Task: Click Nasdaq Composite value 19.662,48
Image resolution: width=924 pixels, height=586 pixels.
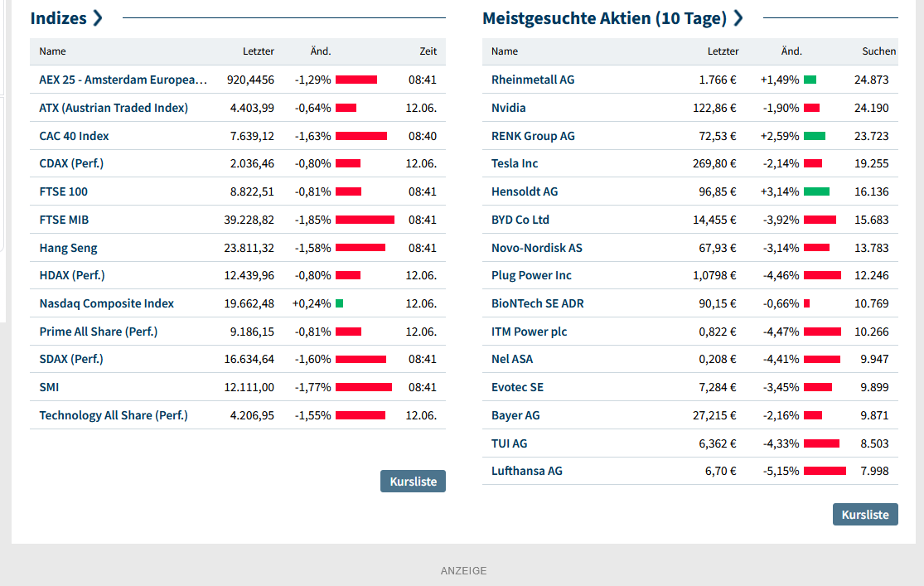Action: click(x=249, y=303)
